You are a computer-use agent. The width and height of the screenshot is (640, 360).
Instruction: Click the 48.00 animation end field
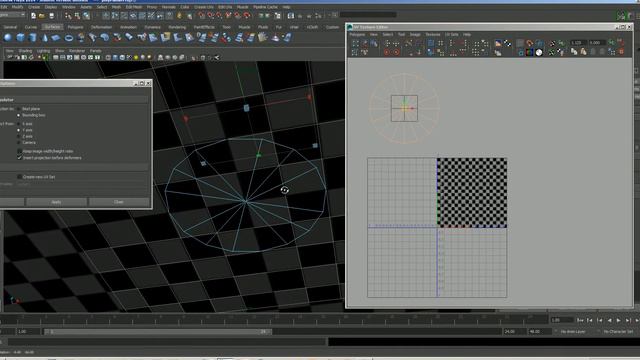point(539,332)
